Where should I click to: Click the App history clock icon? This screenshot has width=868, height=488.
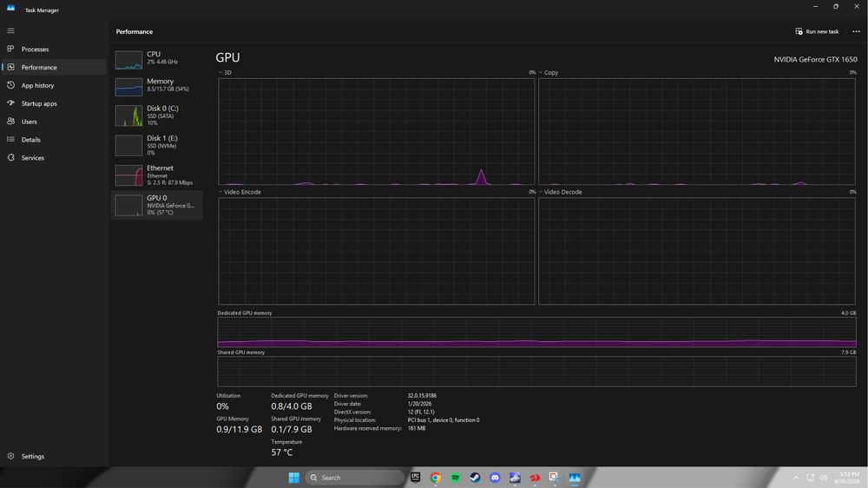(10, 85)
